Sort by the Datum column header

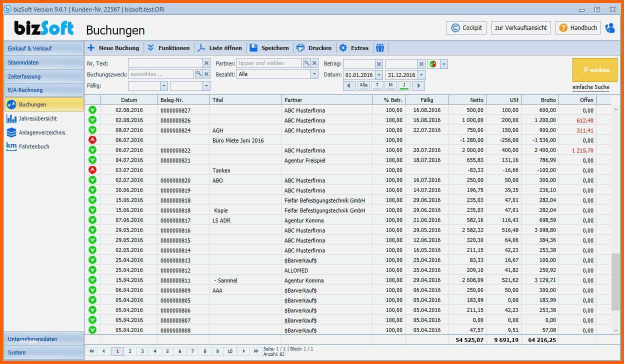[129, 100]
